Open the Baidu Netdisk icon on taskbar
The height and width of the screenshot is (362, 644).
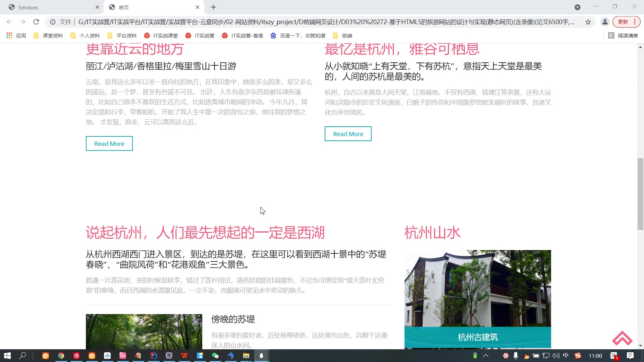108,356
